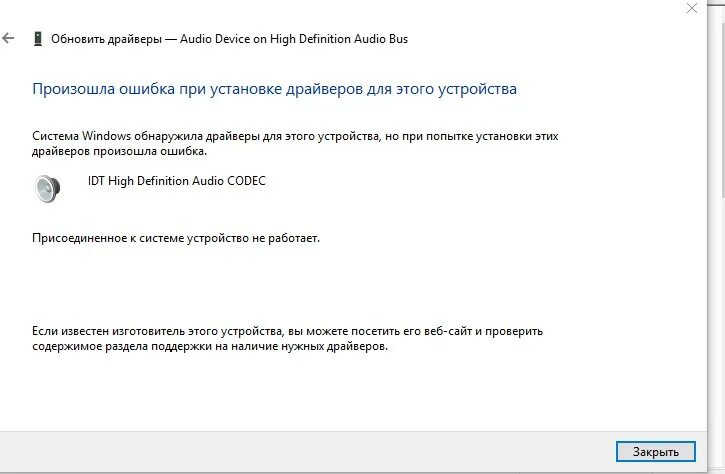The image size is (725, 474).
Task: Select the IDT High Definition Audio CODEC text
Action: (177, 181)
